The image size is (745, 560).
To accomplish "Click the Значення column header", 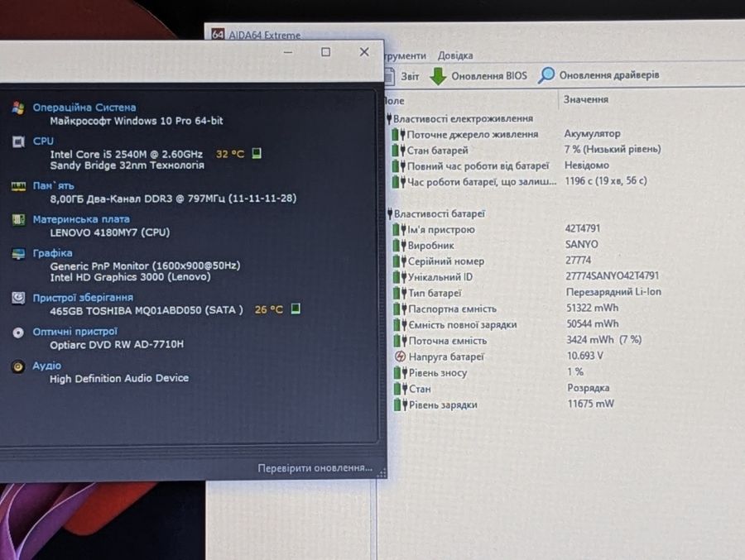I will click(585, 99).
